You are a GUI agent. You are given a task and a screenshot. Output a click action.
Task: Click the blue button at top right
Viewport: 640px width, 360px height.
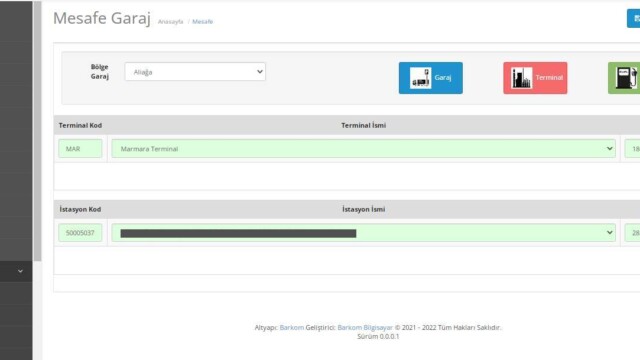[633, 18]
